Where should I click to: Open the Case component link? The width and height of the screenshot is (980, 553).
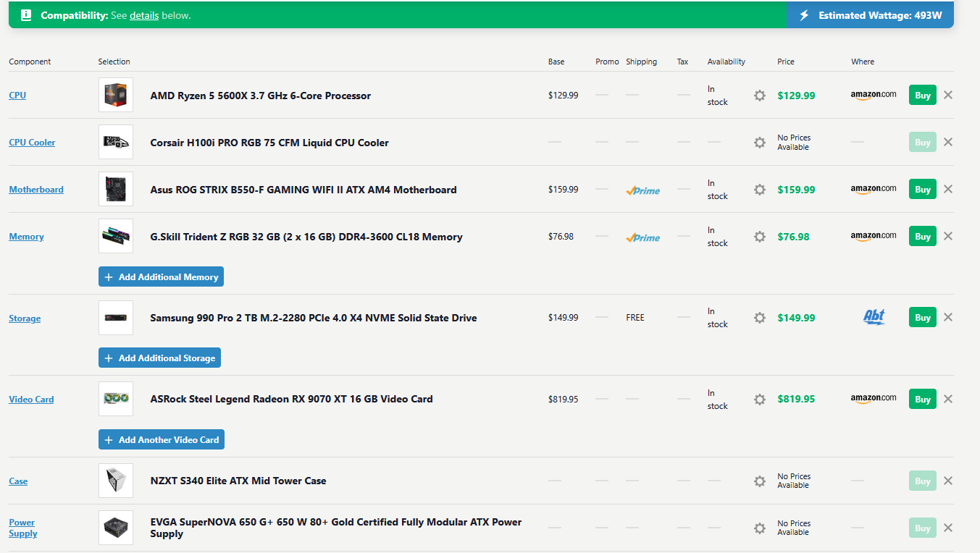(18, 481)
